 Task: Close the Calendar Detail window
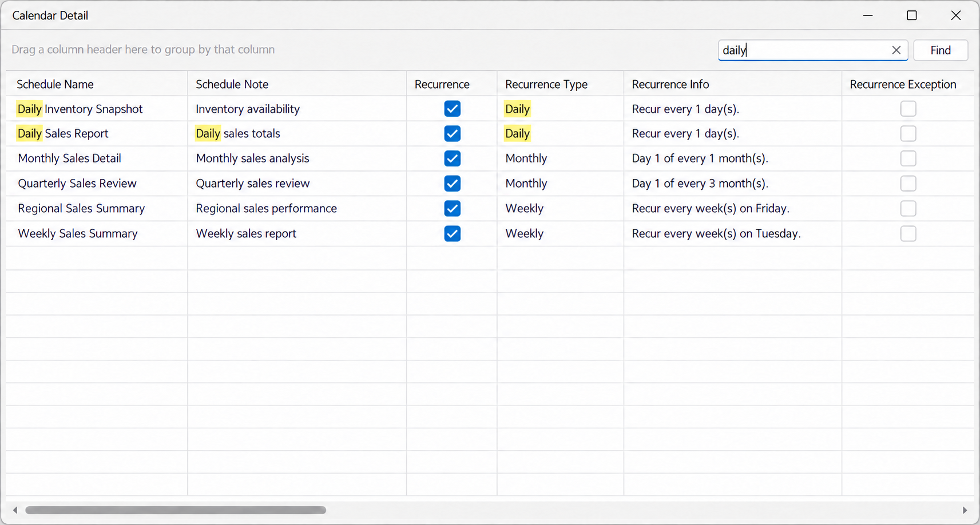(956, 15)
